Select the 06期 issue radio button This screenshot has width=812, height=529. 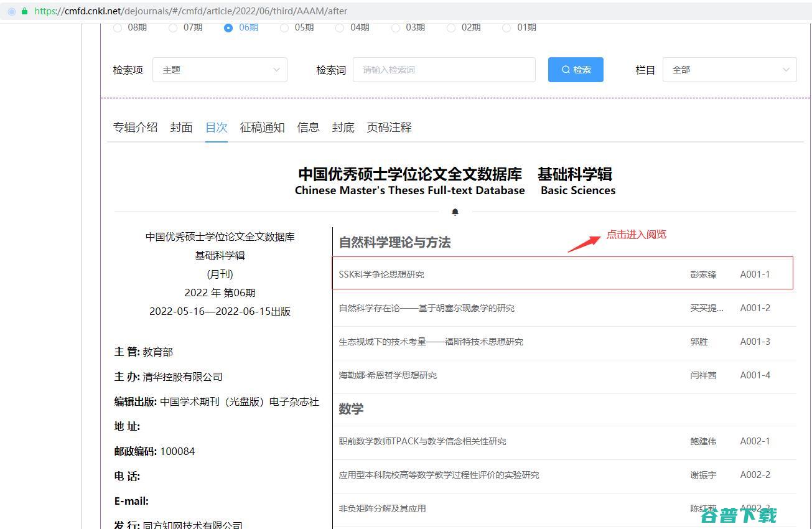[228, 27]
